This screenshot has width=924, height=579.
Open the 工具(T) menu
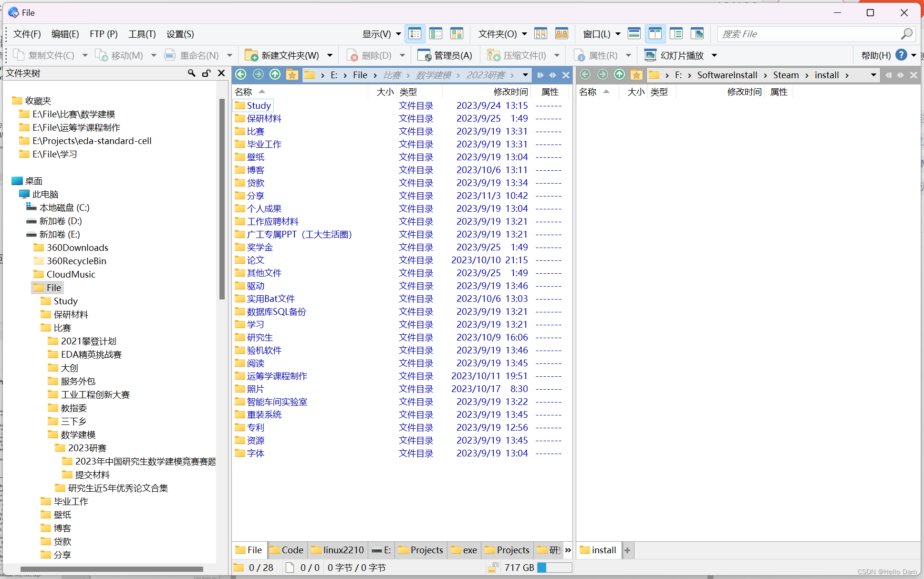[x=142, y=34]
